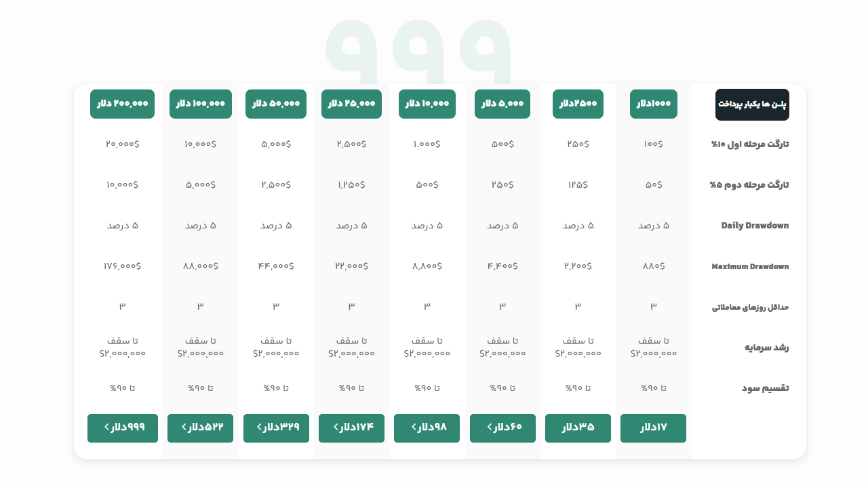Viewport: 868px width, 488px height.
Task: Click the 35 dollar purchase button
Action: (578, 428)
